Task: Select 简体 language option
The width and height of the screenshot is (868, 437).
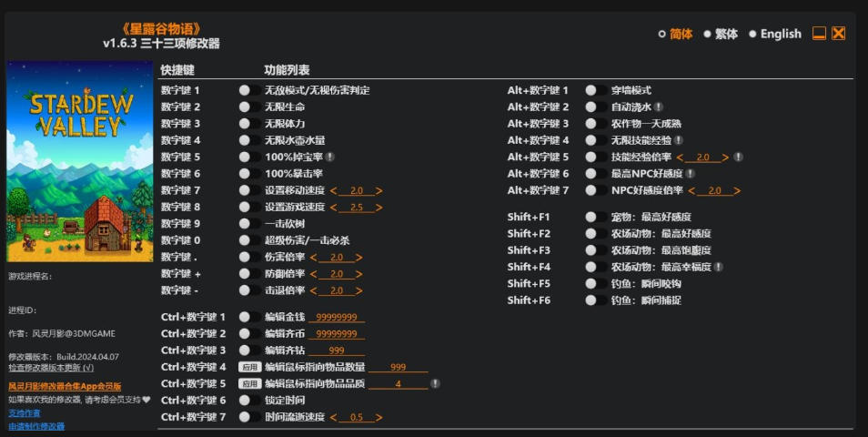Action: pos(675,34)
